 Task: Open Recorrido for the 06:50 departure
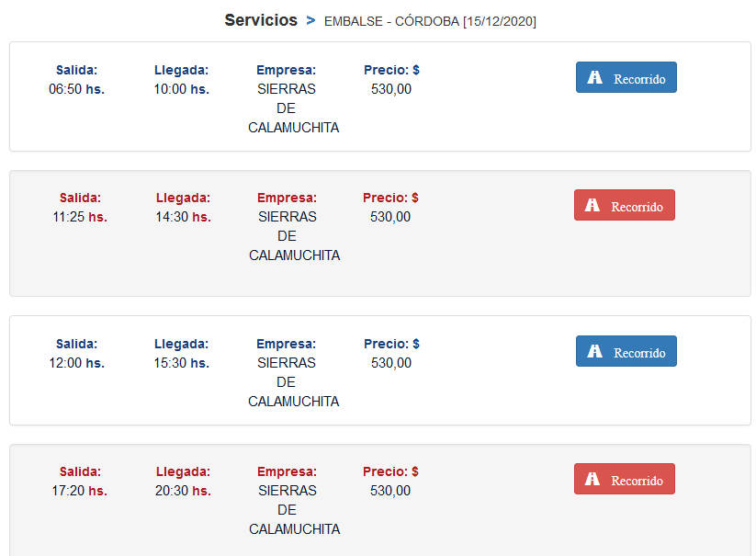626,78
